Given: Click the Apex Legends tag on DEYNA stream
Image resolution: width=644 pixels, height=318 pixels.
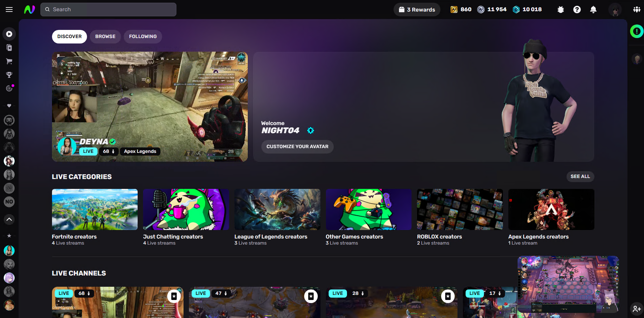Looking at the screenshot, I should coord(140,152).
